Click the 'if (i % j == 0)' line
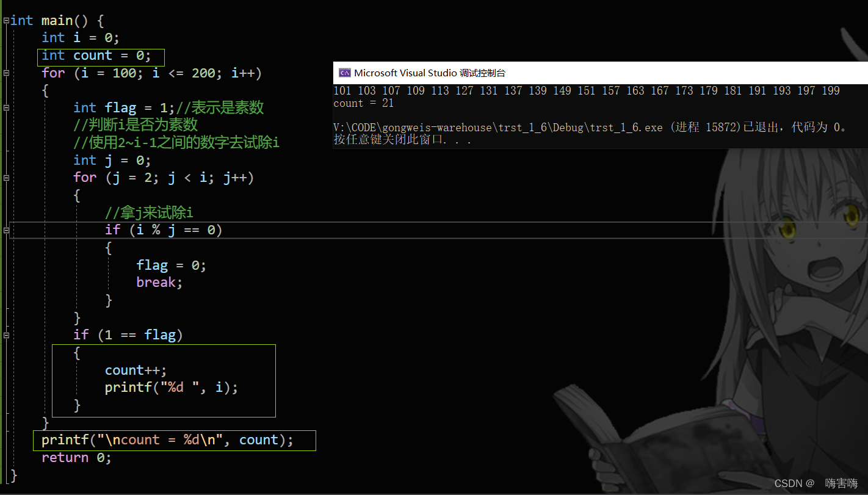The image size is (868, 495). pyautogui.click(x=164, y=230)
